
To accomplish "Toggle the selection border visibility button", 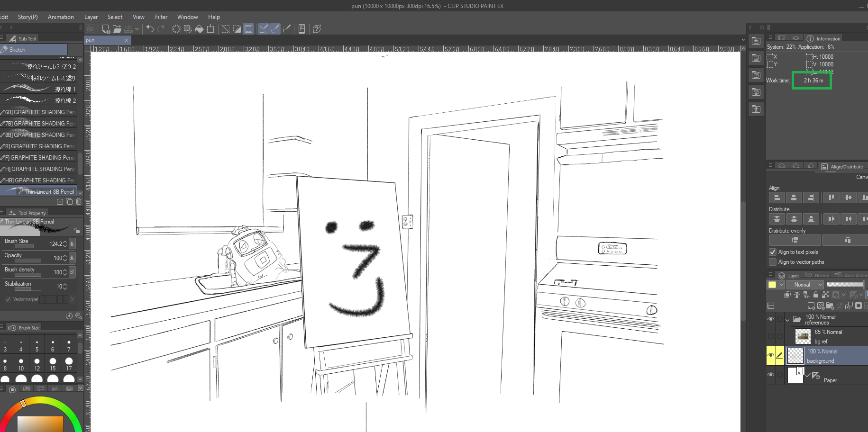I will [248, 29].
